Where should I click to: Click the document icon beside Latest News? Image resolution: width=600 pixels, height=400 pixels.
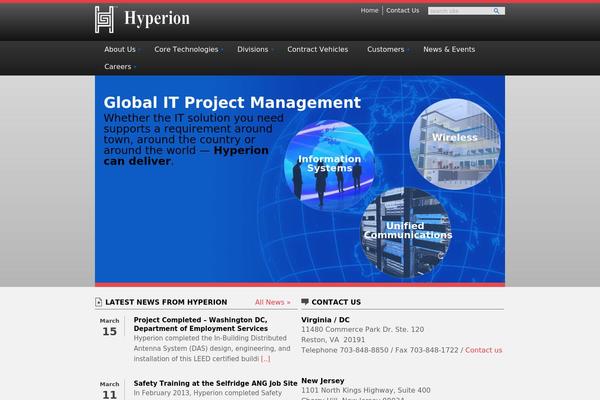coord(98,302)
